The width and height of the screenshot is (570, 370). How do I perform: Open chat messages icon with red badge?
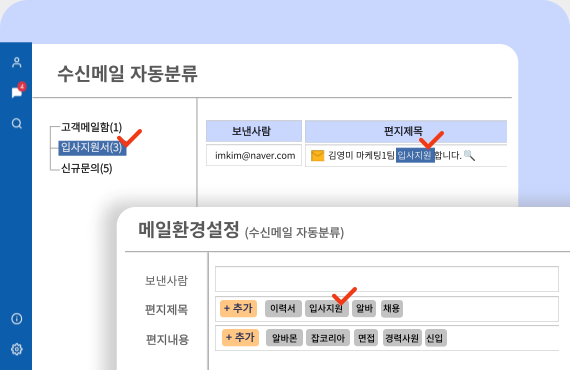pyautogui.click(x=18, y=91)
